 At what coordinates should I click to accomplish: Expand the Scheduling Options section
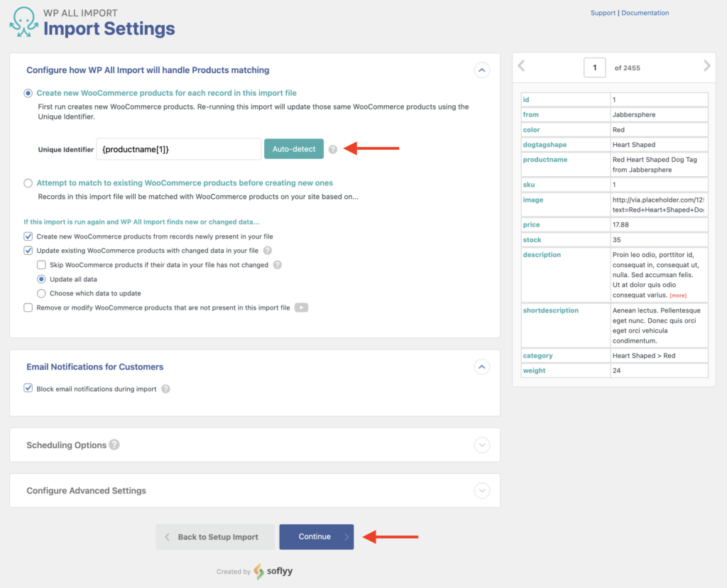click(482, 445)
